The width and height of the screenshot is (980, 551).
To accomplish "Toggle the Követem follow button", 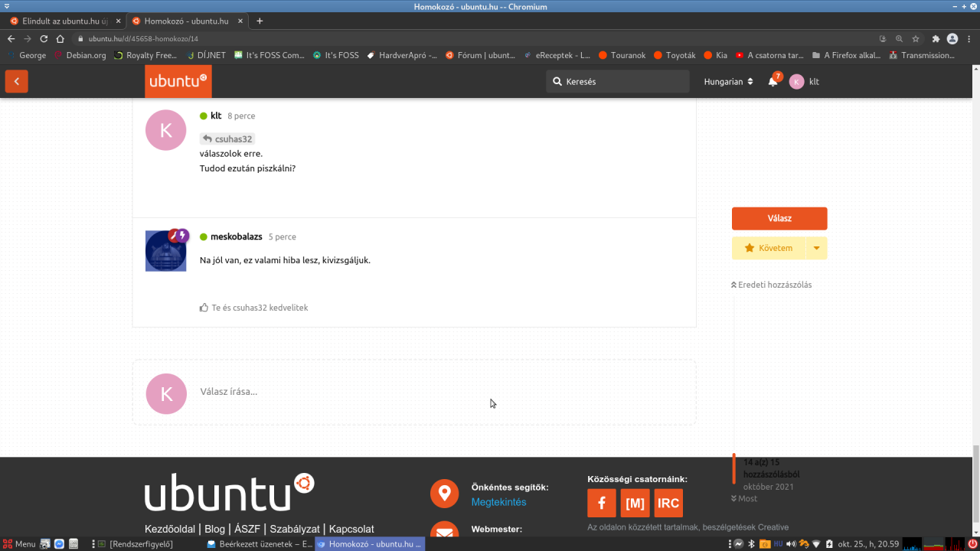I will pos(768,248).
